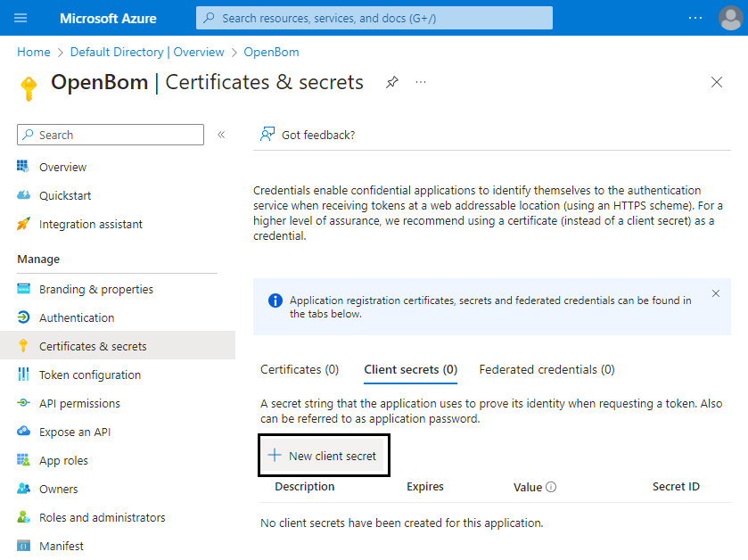Click the Quickstart cloud icon
This screenshot has width=748, height=560.
(x=23, y=195)
